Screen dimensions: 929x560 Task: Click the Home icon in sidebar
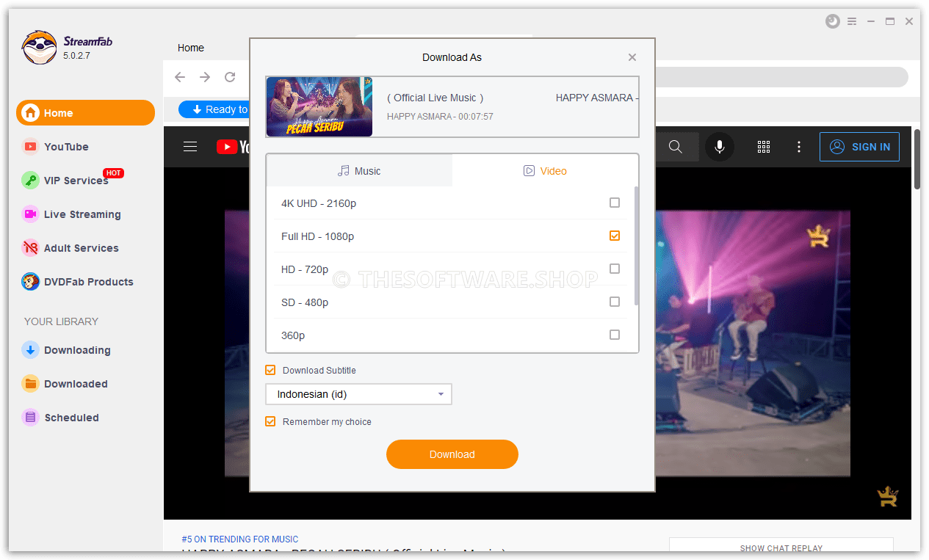coord(30,113)
